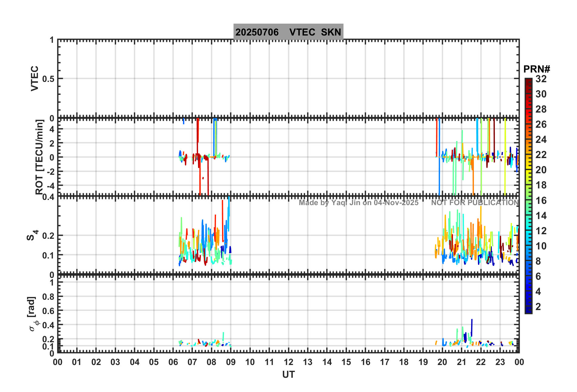Click the sigma phi tick label 0.8
The image size is (577, 392).
click(x=48, y=297)
